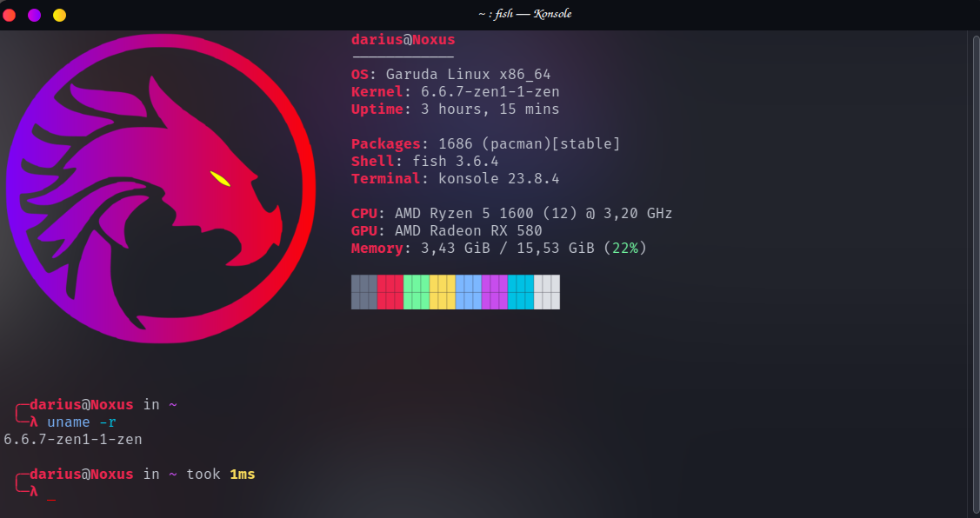Click the OS line 'Garuda Linux x86_64'
Image resolution: width=980 pixels, height=518 pixels.
pos(450,75)
